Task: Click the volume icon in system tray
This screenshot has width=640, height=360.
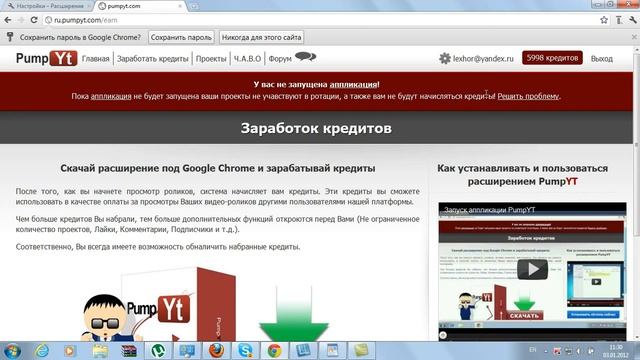Action: point(579,351)
